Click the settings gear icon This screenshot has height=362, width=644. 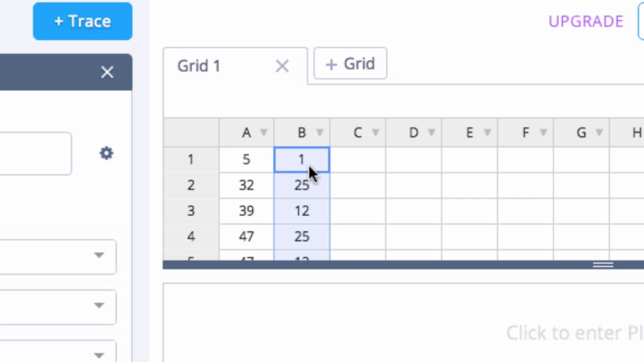(x=106, y=153)
